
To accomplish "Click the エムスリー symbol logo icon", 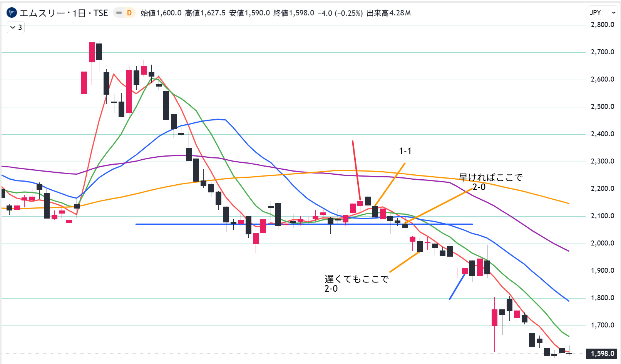I will 12,13.
